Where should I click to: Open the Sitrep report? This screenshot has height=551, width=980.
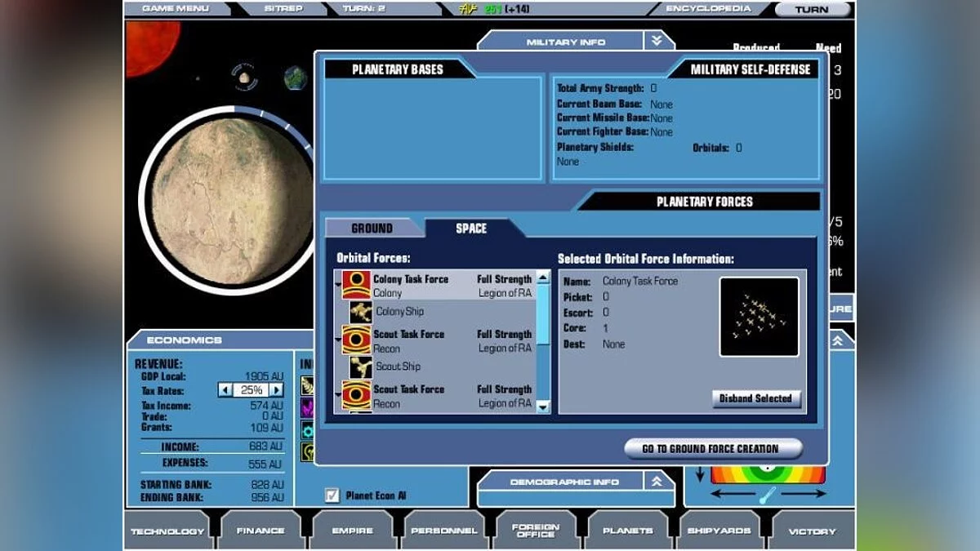pyautogui.click(x=283, y=9)
